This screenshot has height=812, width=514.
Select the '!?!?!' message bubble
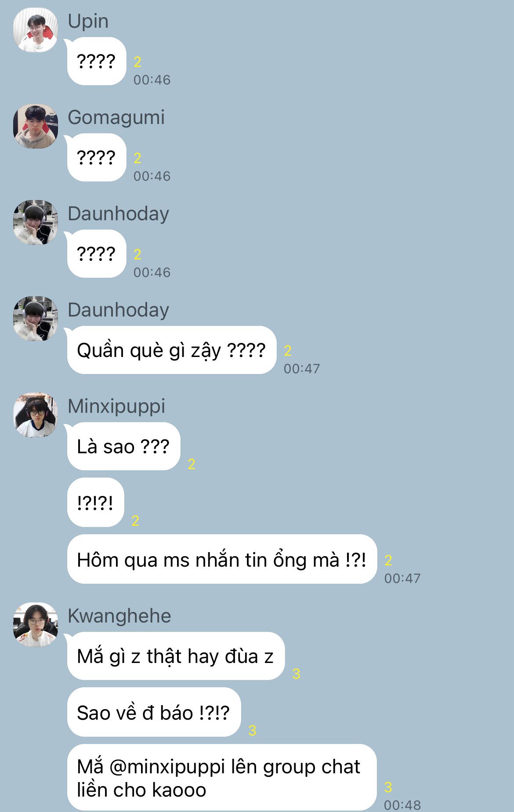coord(96,502)
